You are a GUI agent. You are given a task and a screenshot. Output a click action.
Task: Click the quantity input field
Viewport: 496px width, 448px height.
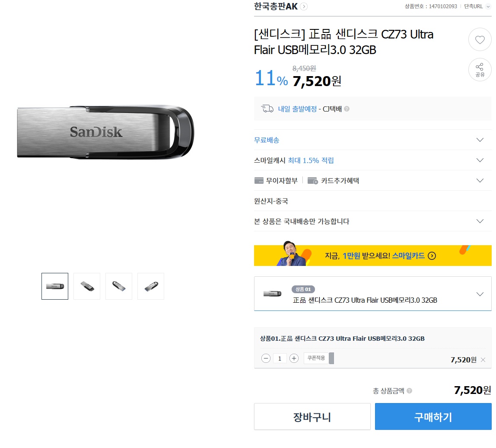tap(280, 358)
